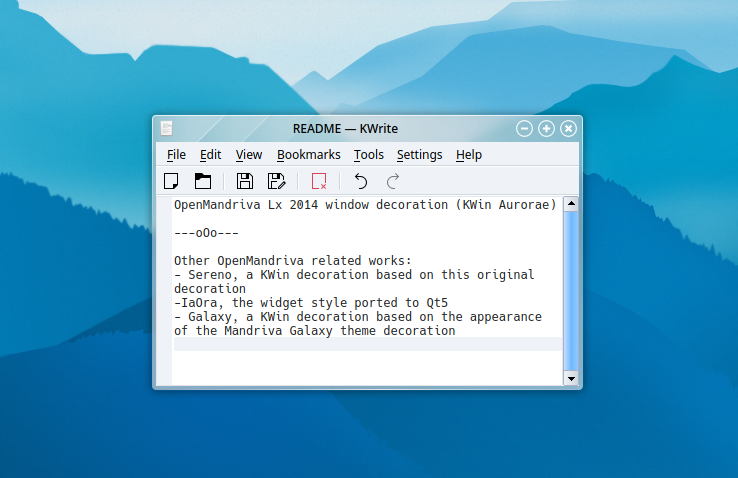Viewport: 738px width, 478px height.
Task: Undo the last edit
Action: pos(361,181)
